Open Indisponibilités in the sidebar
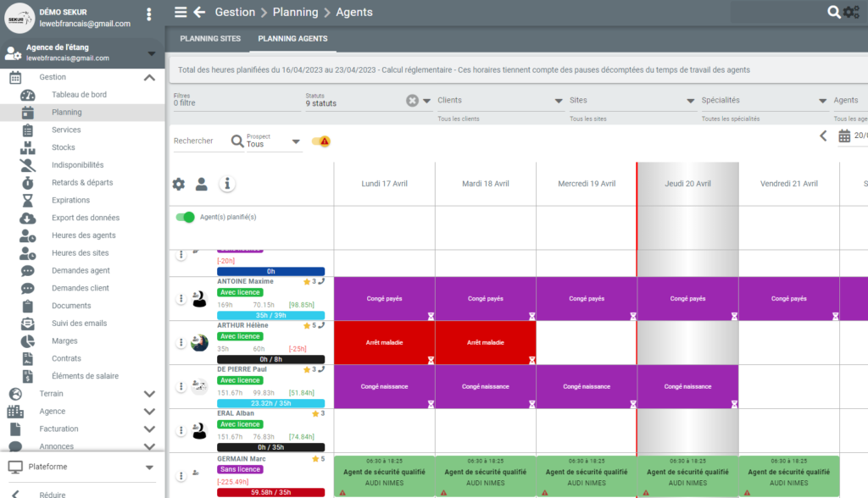 [77, 165]
